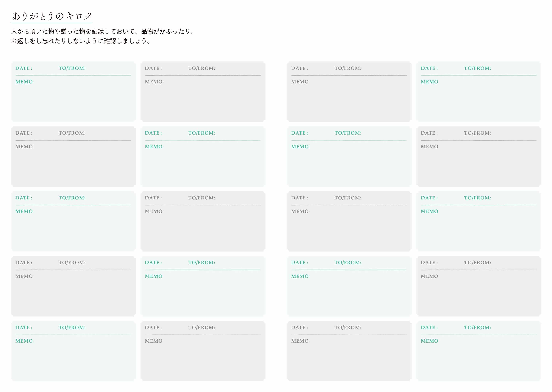This screenshot has width=552, height=392.
Task: Click MEMO label in bottom row's leftmost green card
Action: pos(24,341)
